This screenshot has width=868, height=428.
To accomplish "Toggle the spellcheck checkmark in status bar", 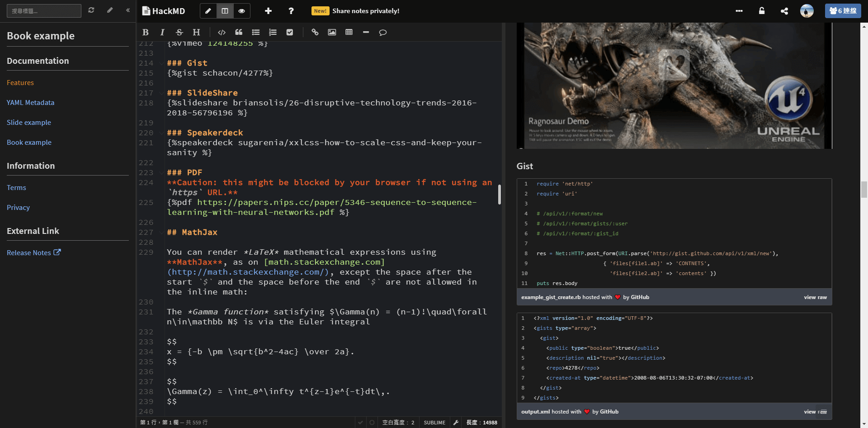I will [x=360, y=422].
